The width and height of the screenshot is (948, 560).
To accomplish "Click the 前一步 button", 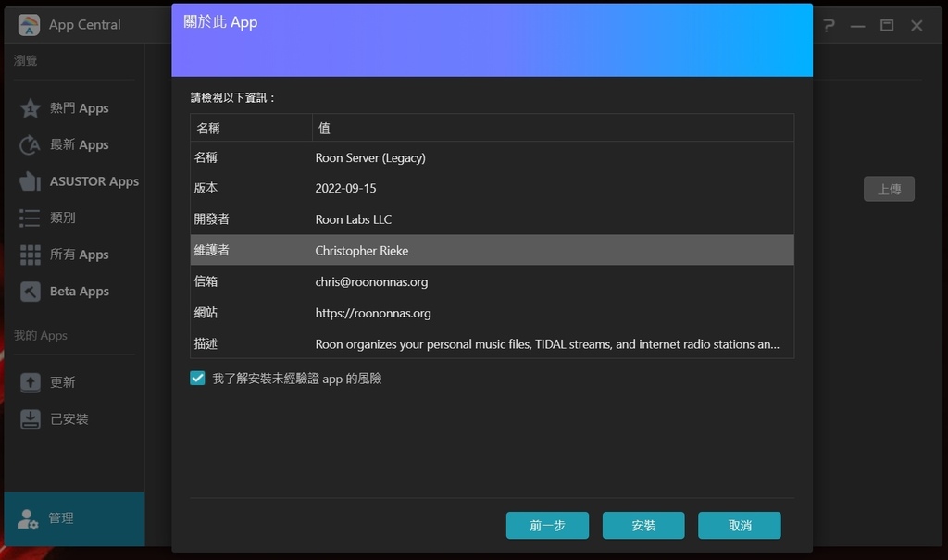I will 547,526.
